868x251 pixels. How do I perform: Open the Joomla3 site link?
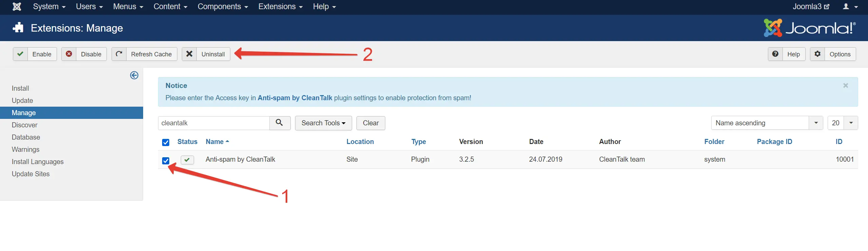coord(811,6)
